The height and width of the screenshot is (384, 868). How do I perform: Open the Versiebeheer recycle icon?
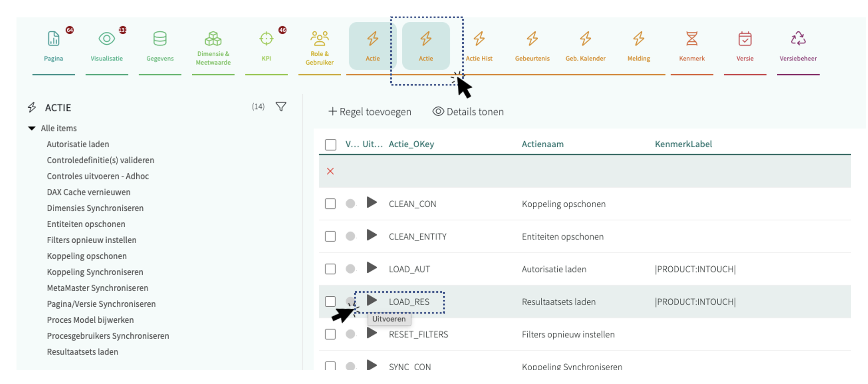click(798, 39)
